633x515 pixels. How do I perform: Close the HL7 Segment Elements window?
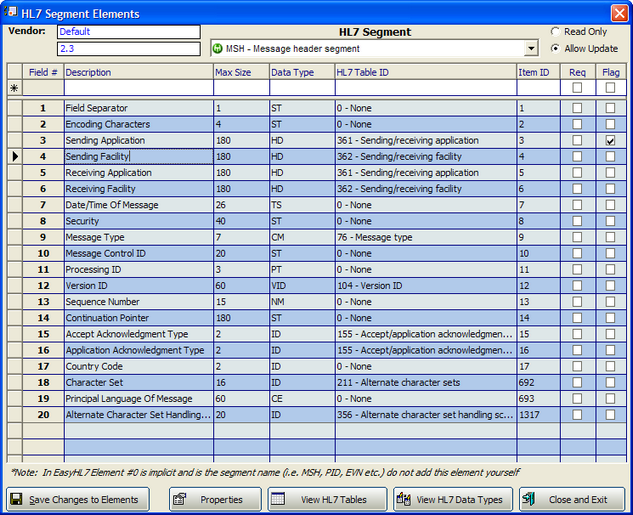point(619,13)
